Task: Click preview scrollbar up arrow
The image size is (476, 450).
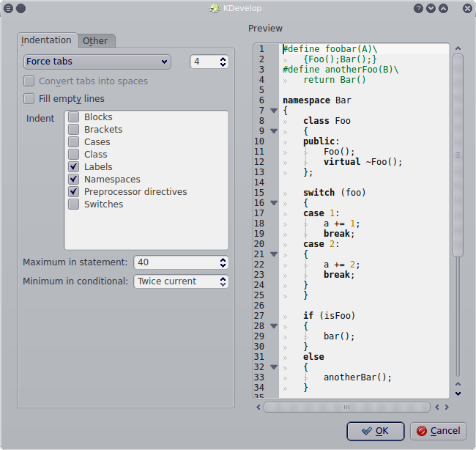Action: pos(458,48)
